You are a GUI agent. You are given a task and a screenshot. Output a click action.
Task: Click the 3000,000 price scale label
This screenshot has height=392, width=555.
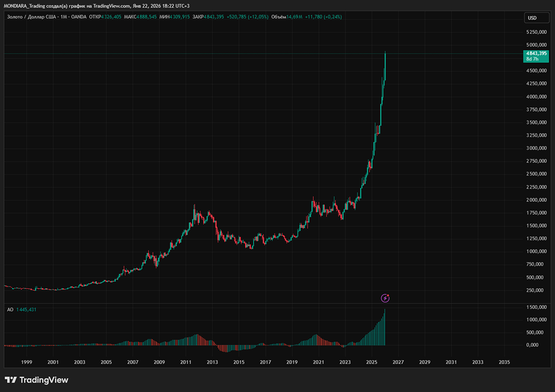pos(536,148)
